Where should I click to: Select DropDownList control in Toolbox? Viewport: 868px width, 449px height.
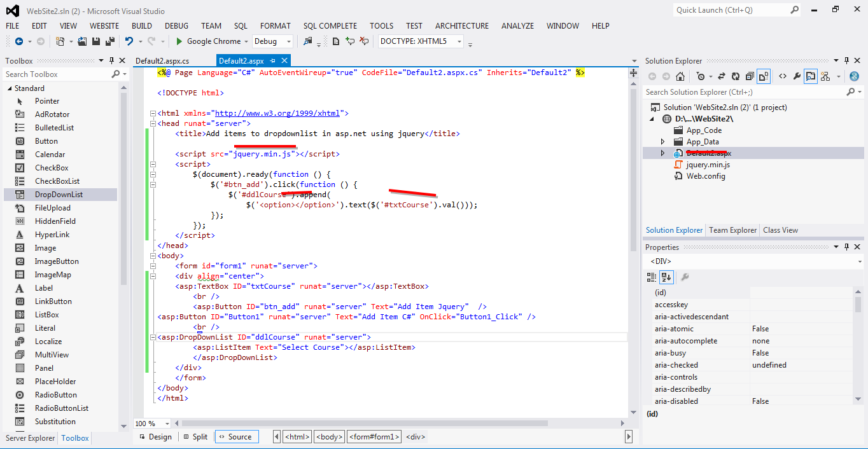[x=60, y=195]
